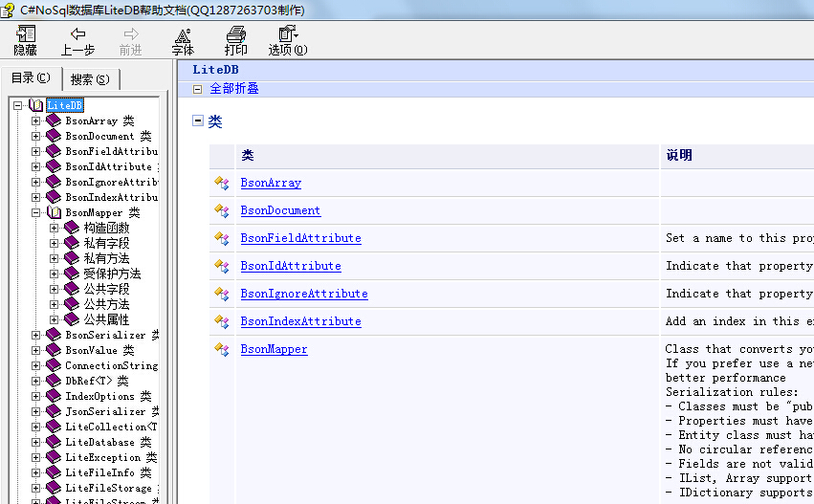Expand the LiteFileInfo 类 tree node
Image resolution: width=814 pixels, height=504 pixels.
click(35, 472)
